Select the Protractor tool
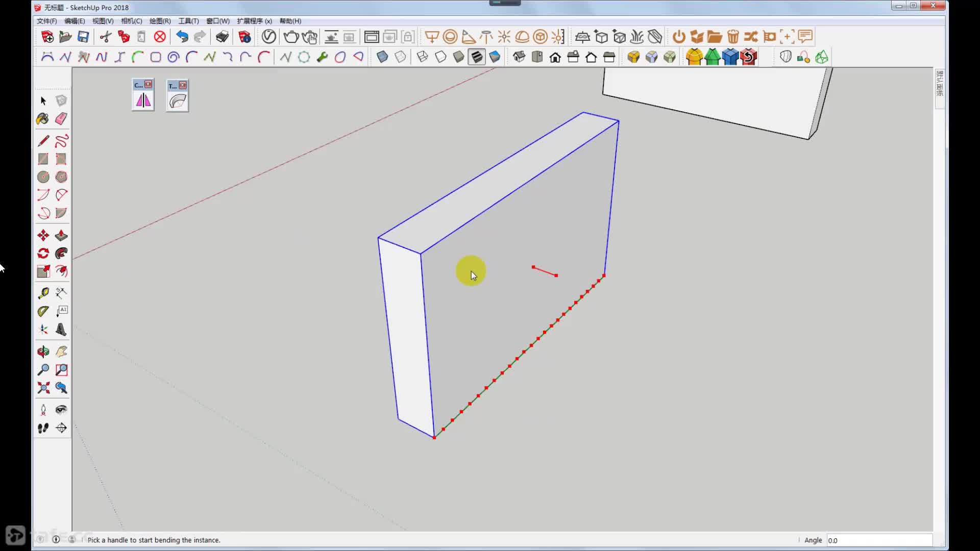 43,311
